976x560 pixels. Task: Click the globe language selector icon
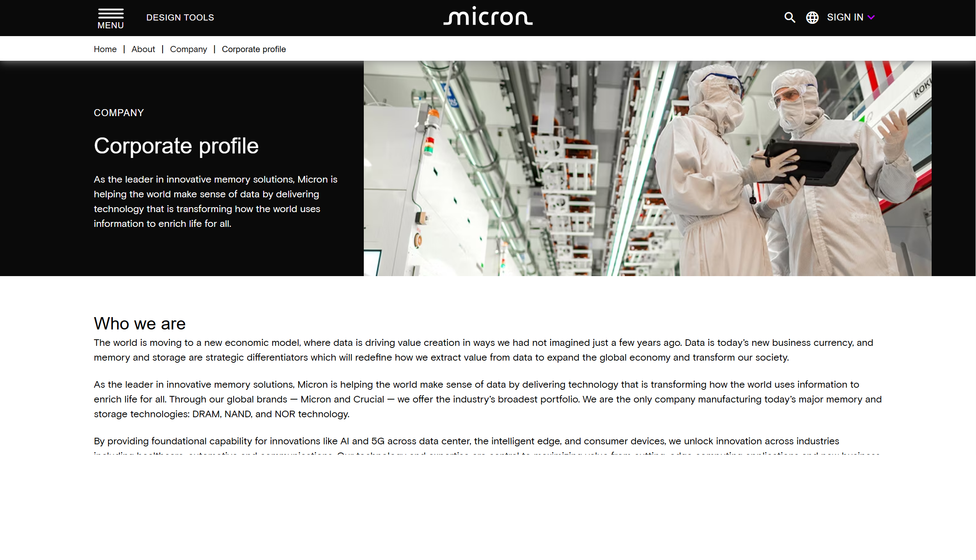[812, 18]
